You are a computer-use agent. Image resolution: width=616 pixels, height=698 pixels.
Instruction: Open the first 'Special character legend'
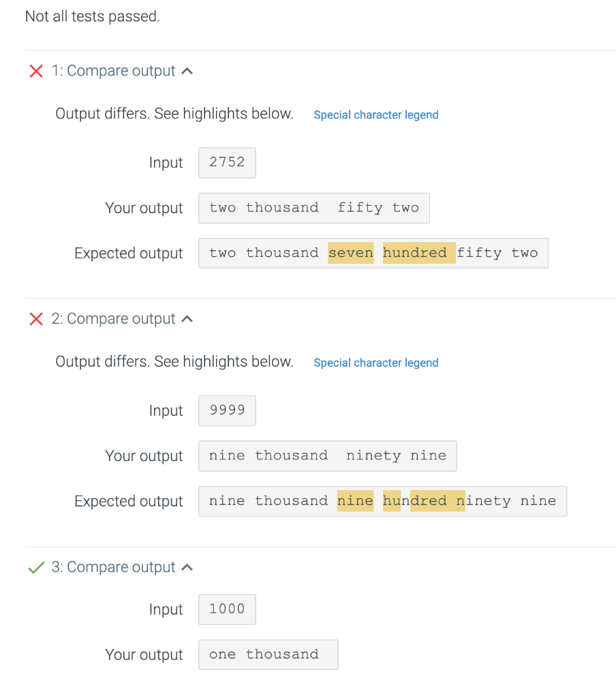(x=375, y=115)
